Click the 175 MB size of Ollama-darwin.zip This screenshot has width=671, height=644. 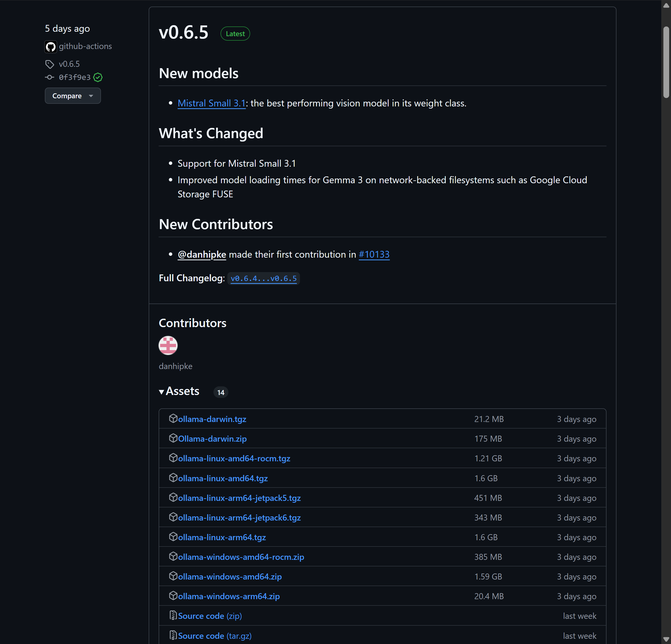[x=488, y=439]
